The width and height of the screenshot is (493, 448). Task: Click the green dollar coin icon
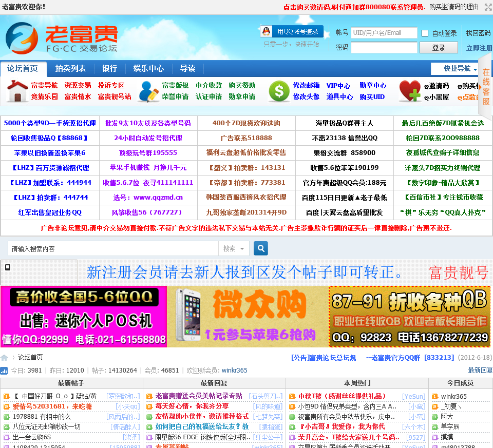pyautogui.click(x=279, y=91)
